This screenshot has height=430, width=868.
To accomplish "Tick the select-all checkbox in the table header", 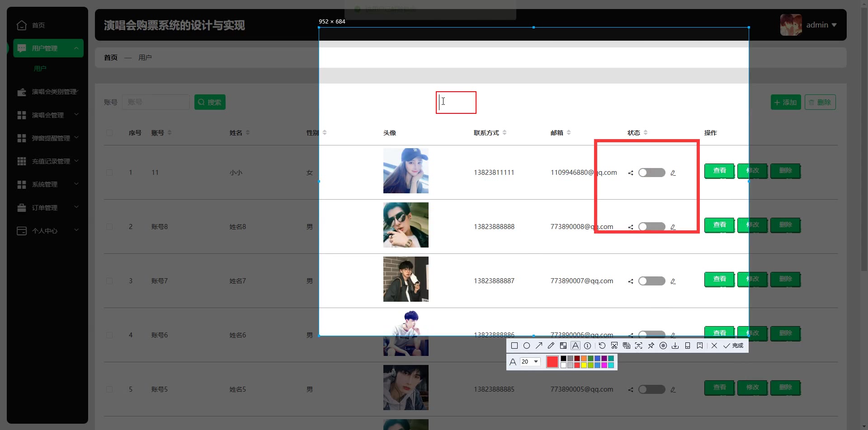I will coord(109,133).
